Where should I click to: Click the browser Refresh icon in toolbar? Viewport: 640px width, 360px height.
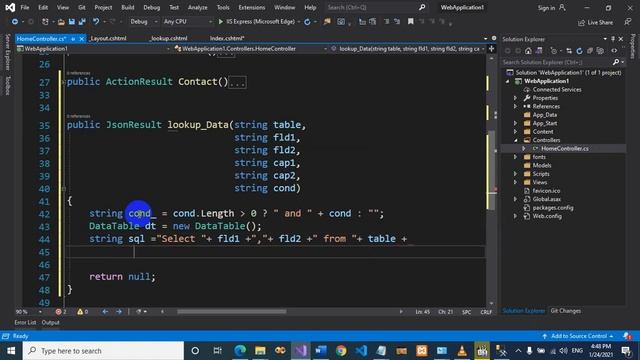coord(307,22)
